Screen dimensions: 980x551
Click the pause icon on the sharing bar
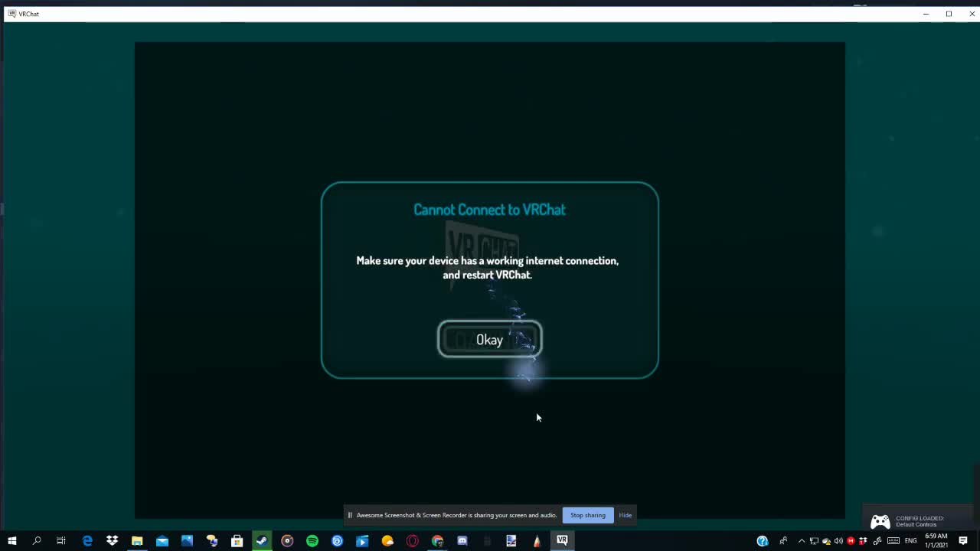tap(350, 515)
